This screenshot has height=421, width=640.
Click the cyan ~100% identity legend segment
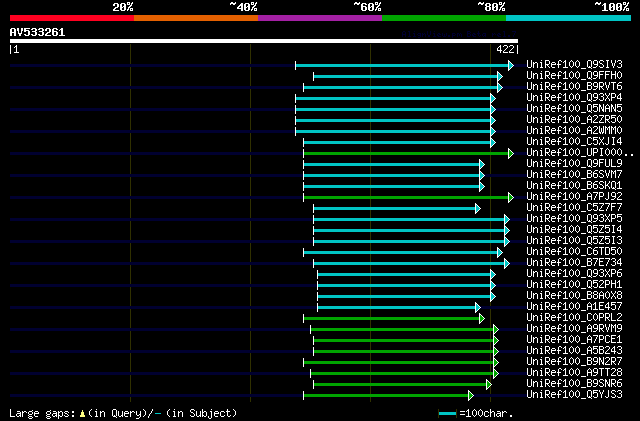(x=568, y=18)
